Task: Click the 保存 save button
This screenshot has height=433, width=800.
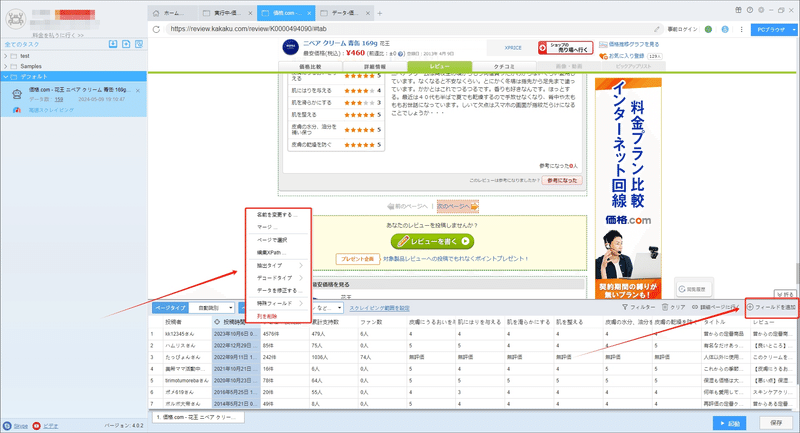Action: coord(777,423)
